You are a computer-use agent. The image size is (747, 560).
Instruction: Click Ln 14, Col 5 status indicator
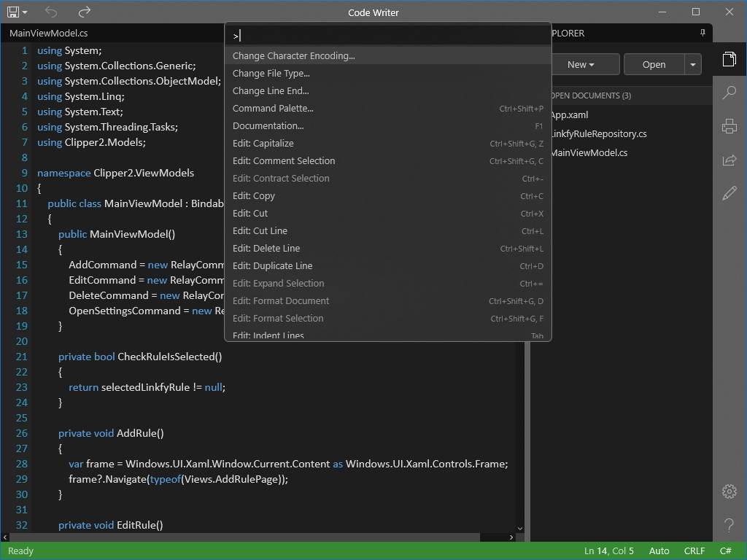coord(609,551)
